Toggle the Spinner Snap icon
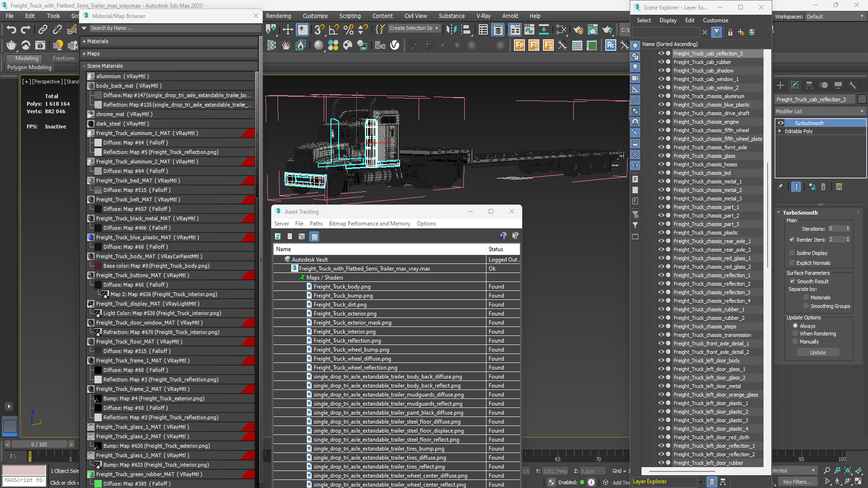Viewport: 868px width, 488px height. tap(363, 30)
